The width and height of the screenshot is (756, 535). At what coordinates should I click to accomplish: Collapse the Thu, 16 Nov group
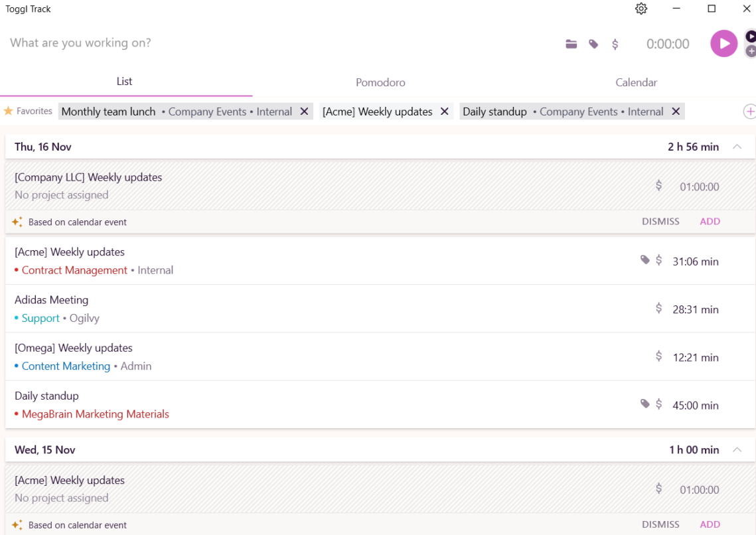pyautogui.click(x=737, y=147)
